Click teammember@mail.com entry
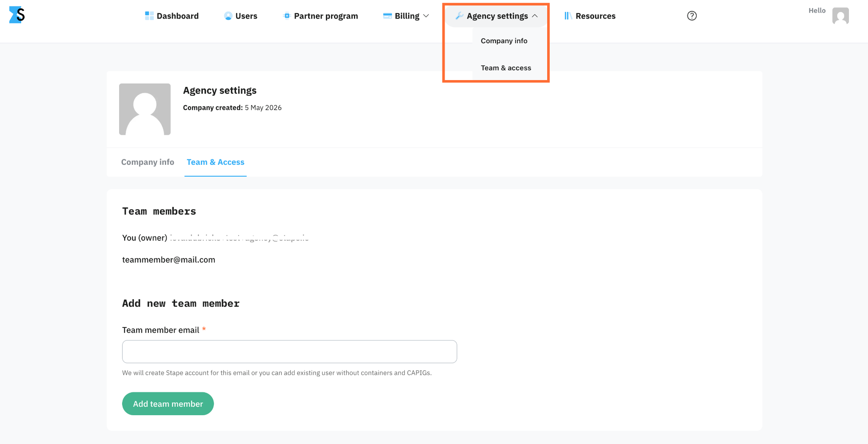This screenshot has height=444, width=868. pos(169,260)
